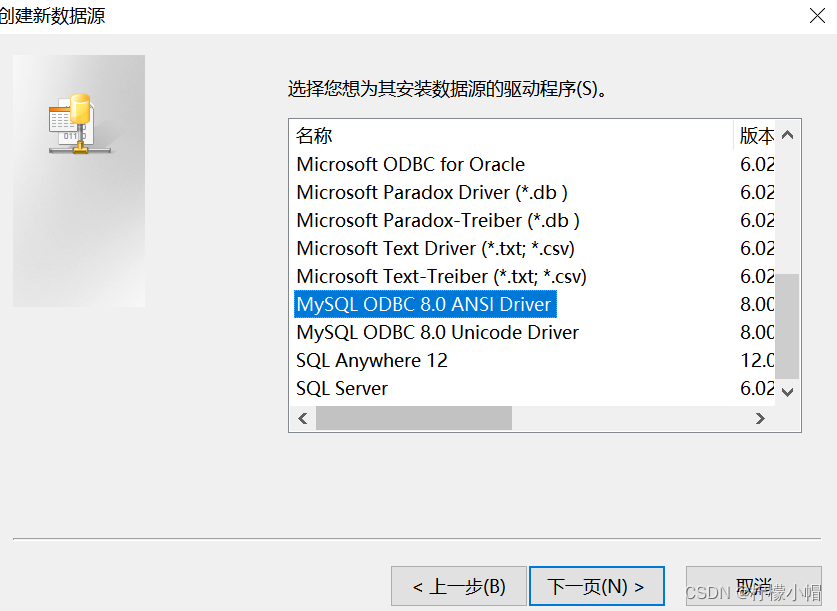The height and width of the screenshot is (611, 837).
Task: Click the scroll left arrow of driver list
Action: tap(303, 418)
